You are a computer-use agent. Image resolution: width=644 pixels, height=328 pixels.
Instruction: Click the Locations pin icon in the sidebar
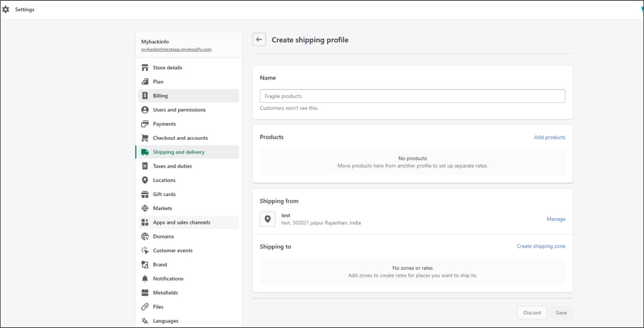click(x=144, y=180)
